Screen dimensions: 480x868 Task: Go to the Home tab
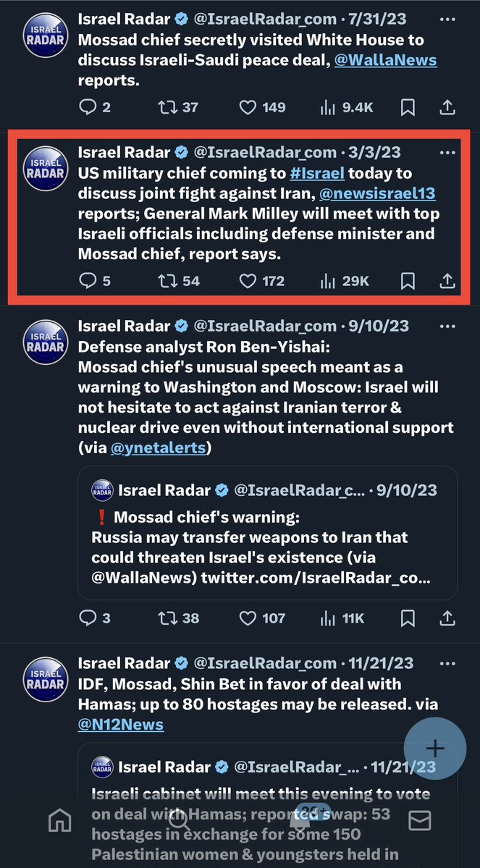[59, 819]
